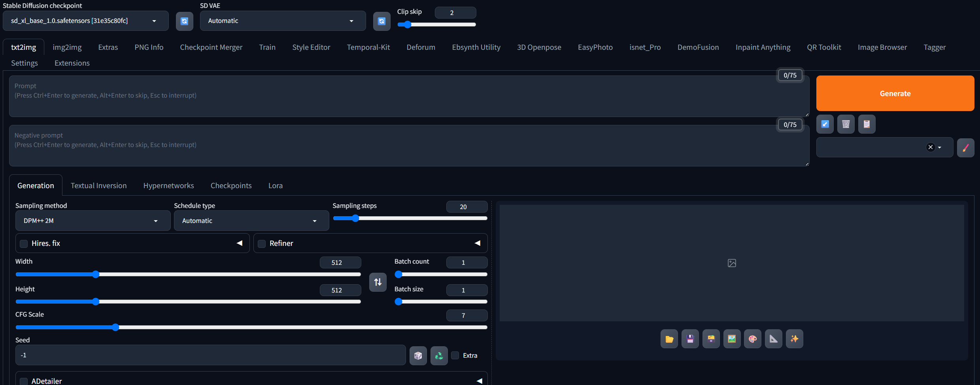Click the Sampling steps value box
Image resolution: width=980 pixels, height=385 pixels.
pos(467,207)
